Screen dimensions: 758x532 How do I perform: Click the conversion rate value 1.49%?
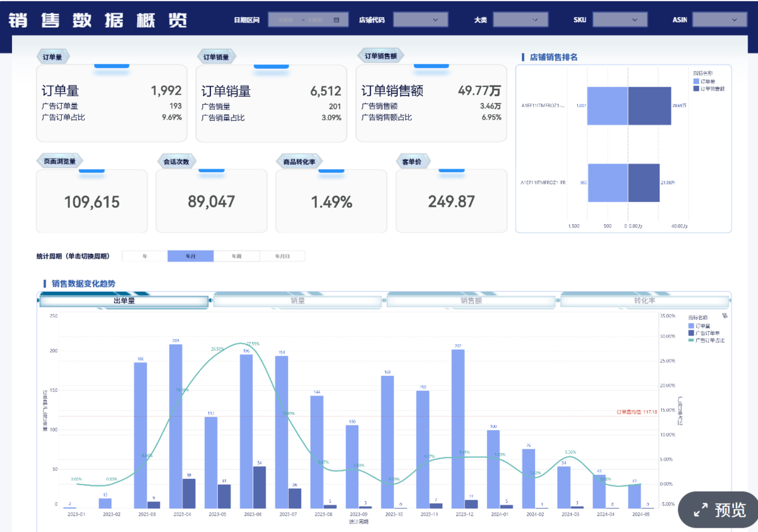pos(332,202)
